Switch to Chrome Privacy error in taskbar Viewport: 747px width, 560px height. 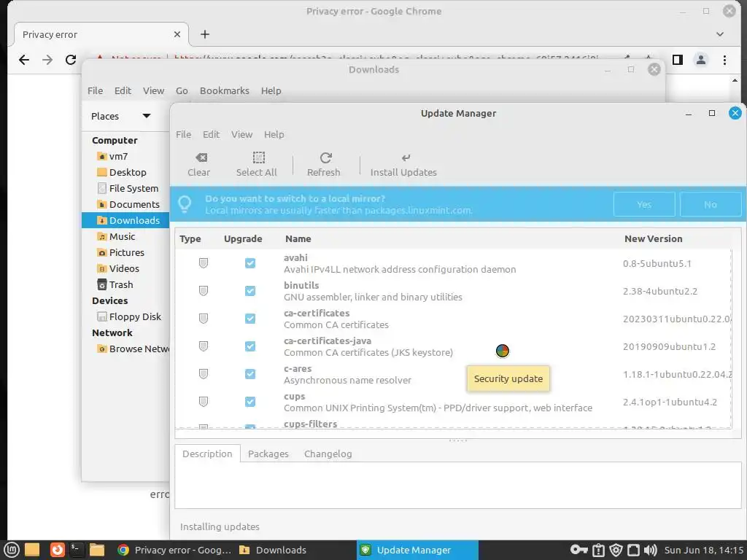(174, 550)
